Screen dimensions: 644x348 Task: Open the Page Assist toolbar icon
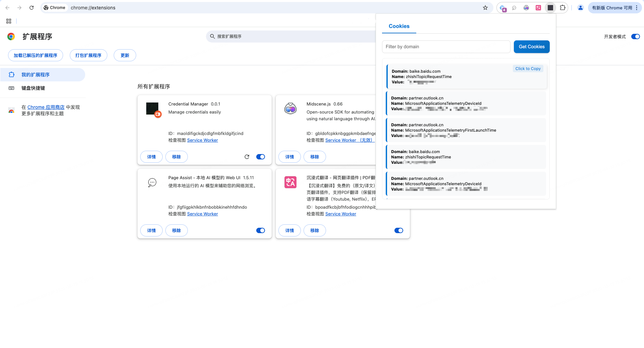pyautogui.click(x=514, y=8)
